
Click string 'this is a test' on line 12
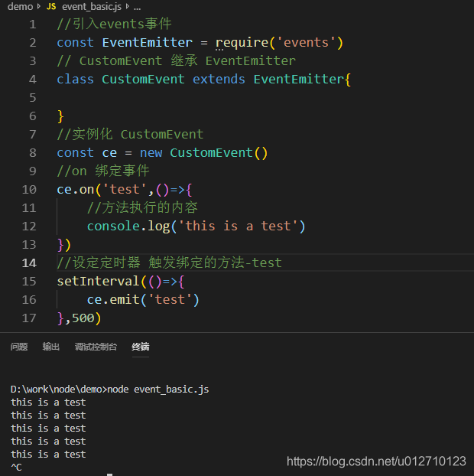pyautogui.click(x=238, y=227)
